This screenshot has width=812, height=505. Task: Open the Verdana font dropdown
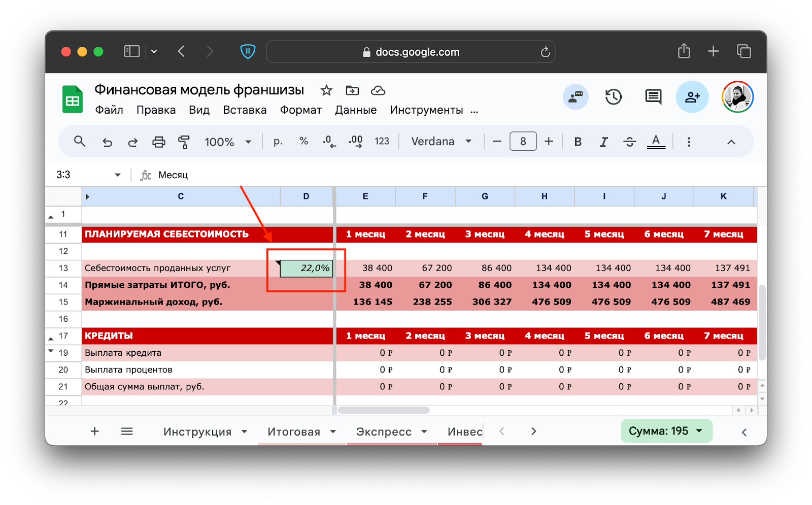click(441, 142)
